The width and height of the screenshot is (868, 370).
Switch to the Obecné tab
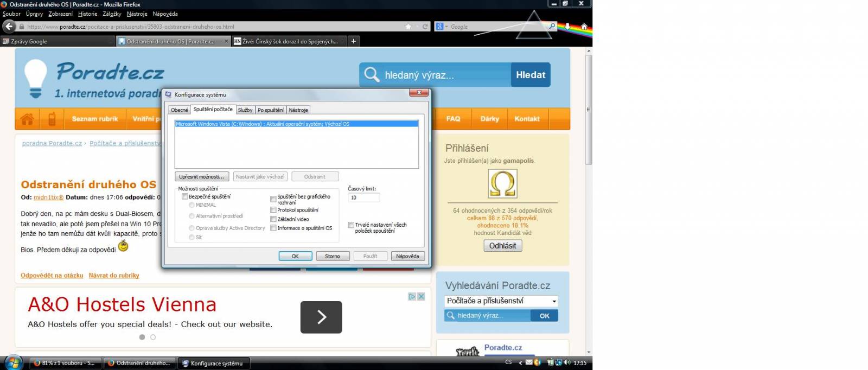[x=180, y=110]
